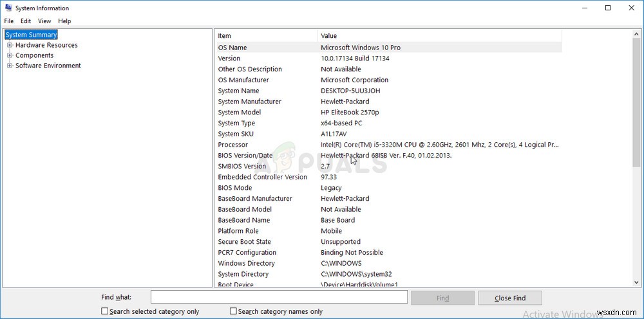Minimize the System Information window
This screenshot has width=644, height=319.
point(585,8)
